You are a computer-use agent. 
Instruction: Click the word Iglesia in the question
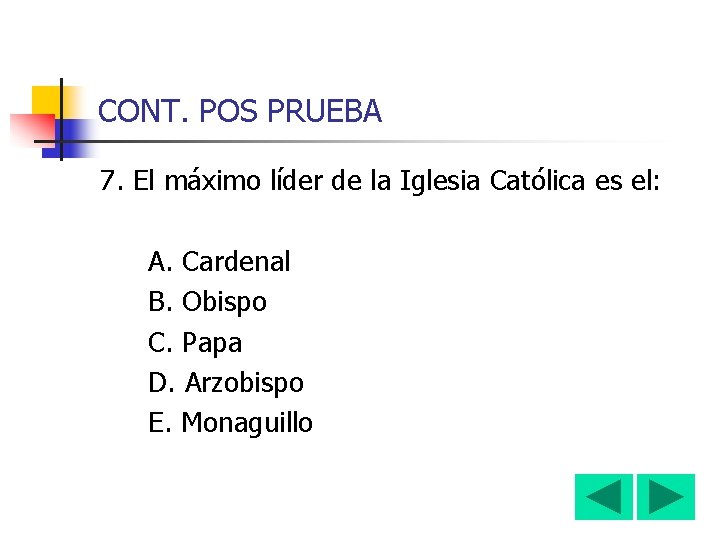[440, 181]
